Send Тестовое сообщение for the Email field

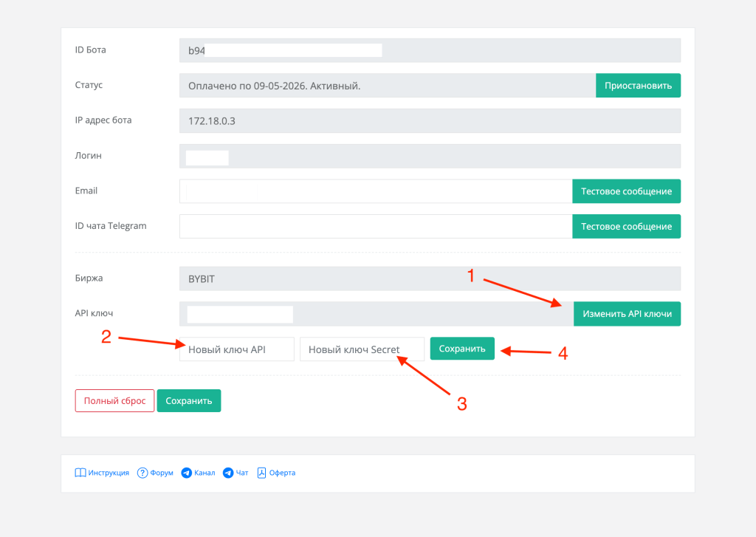pyautogui.click(x=626, y=191)
